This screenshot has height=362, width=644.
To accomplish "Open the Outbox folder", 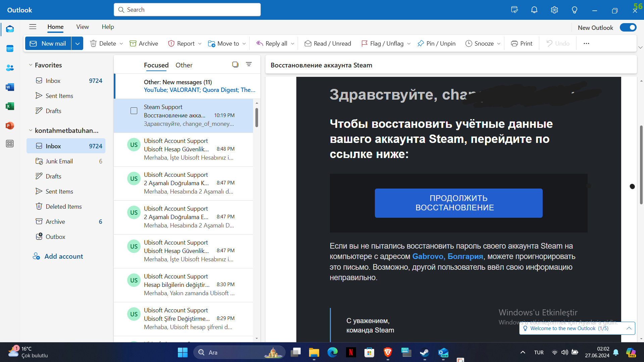I will (x=66, y=237).
